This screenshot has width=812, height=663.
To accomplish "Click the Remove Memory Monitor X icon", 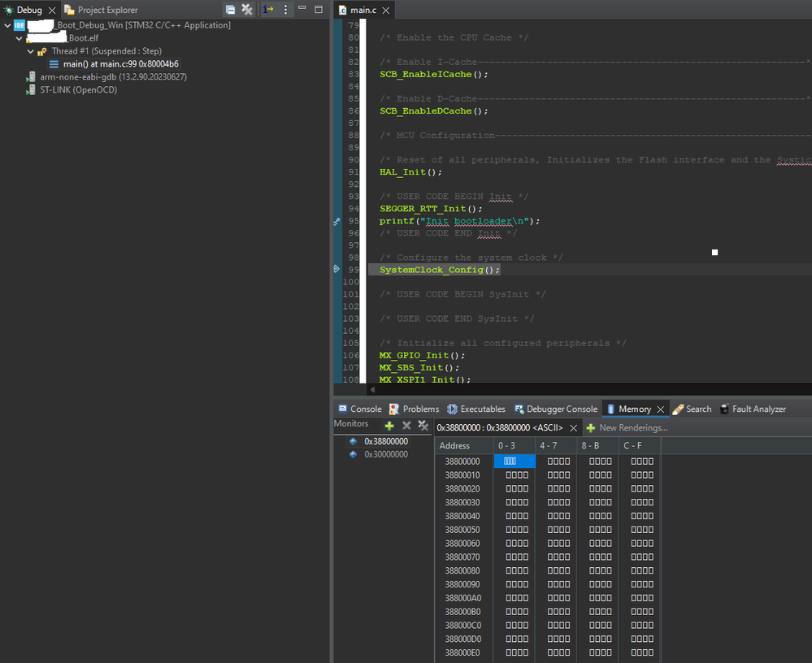I will tap(406, 426).
